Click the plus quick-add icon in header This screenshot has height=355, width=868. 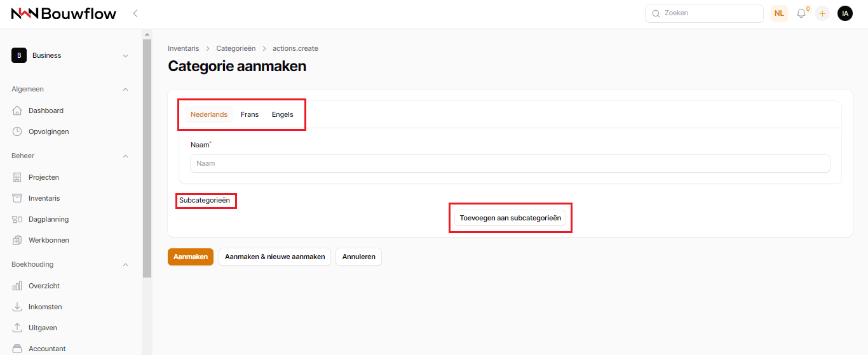pyautogui.click(x=822, y=13)
